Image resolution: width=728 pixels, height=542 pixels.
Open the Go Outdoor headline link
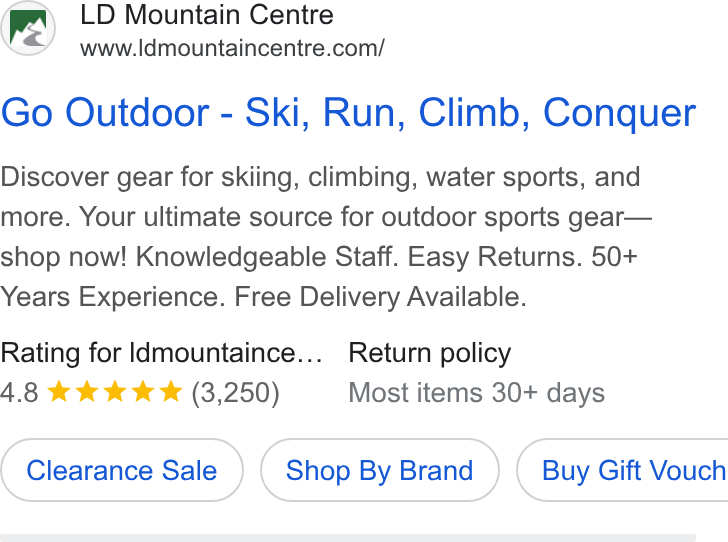(x=348, y=113)
